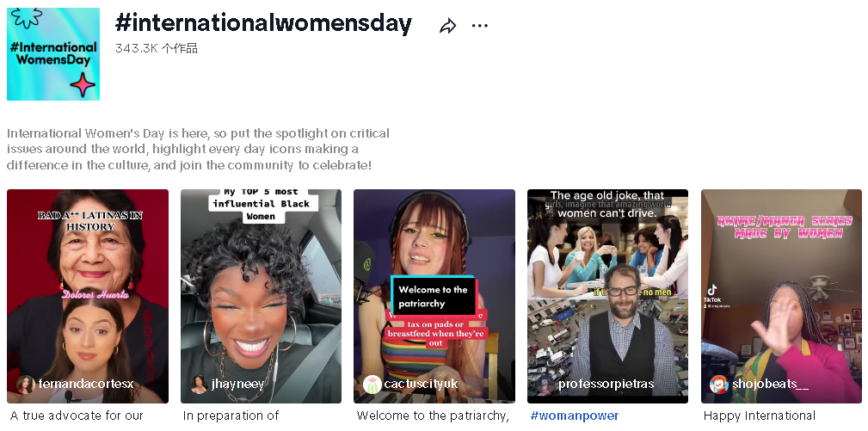Click shojobeats__ profile avatar
The image size is (868, 431).
(719, 384)
